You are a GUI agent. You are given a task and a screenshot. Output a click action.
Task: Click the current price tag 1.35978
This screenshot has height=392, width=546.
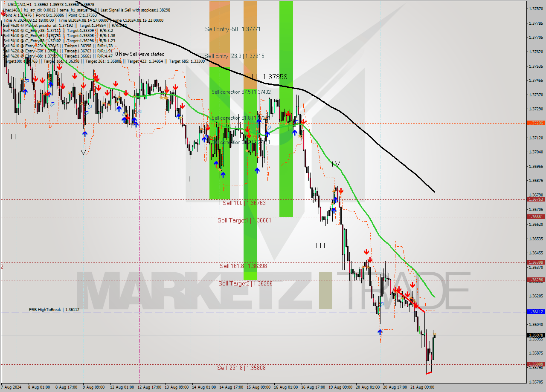coord(536,335)
